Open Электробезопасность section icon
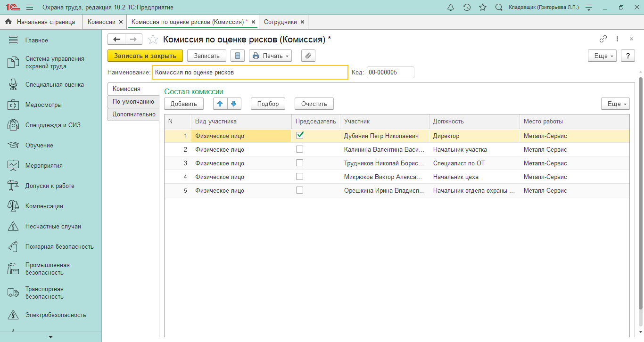 coord(13,315)
